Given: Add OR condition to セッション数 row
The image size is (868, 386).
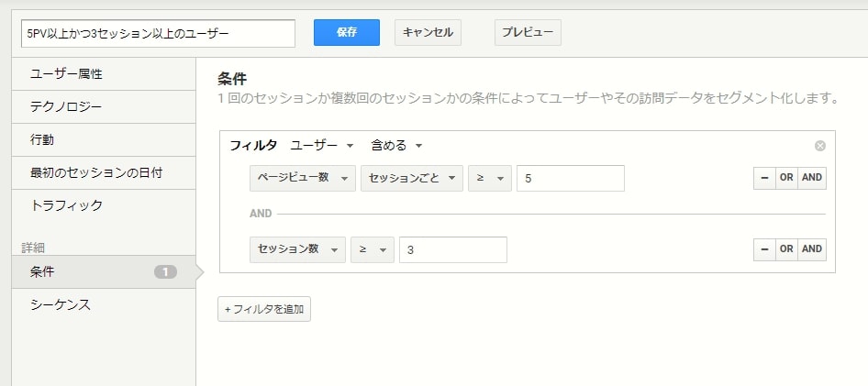Looking at the screenshot, I should click(786, 249).
